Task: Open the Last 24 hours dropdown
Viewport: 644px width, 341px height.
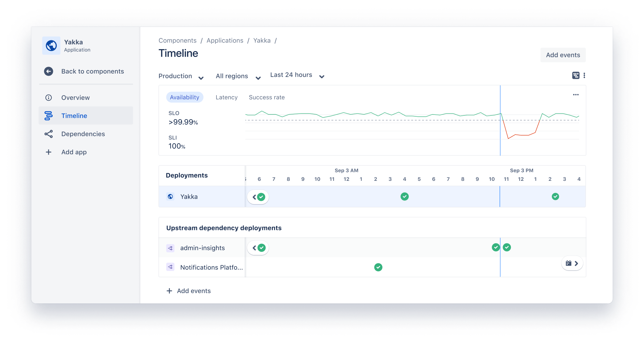Action: (x=297, y=75)
